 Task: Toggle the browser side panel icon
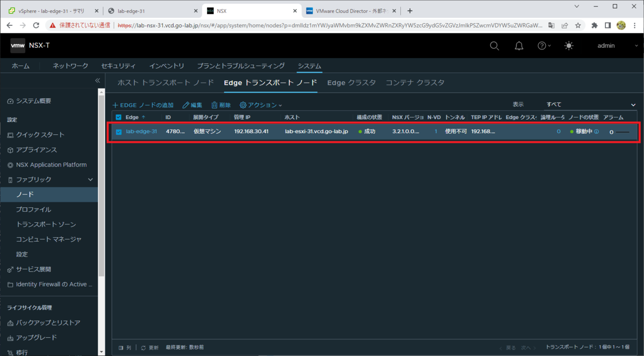(608, 25)
